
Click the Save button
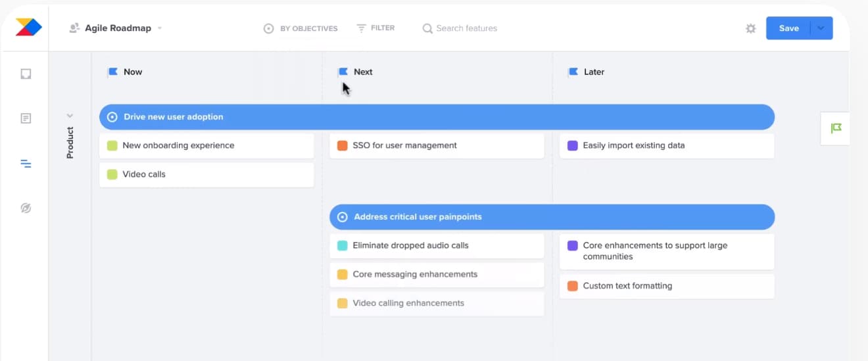click(788, 28)
